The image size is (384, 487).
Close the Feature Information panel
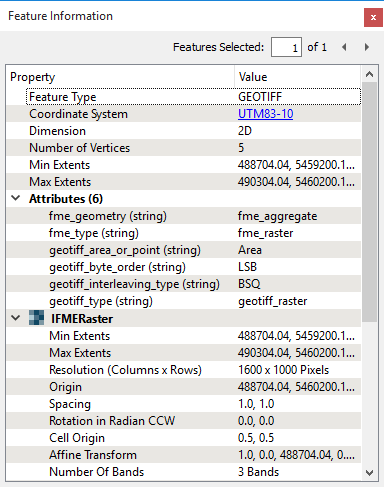point(373,17)
